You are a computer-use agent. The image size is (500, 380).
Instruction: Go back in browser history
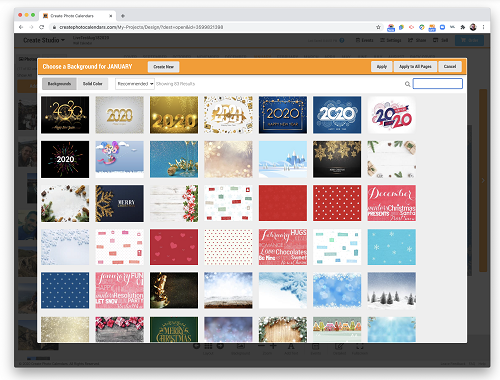21,27
